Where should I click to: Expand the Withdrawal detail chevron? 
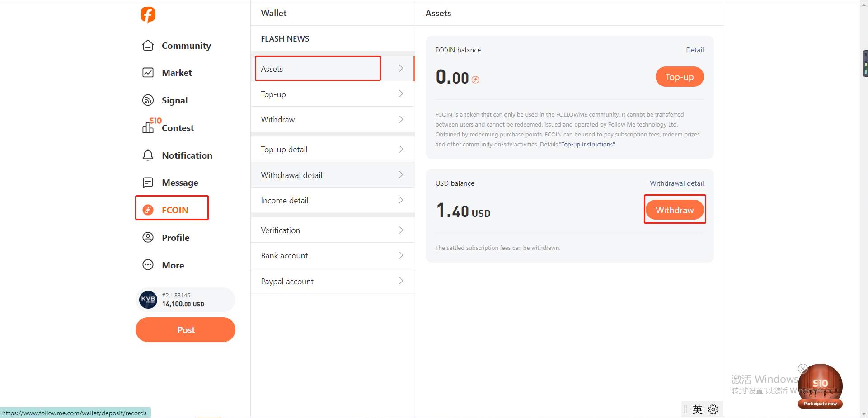(x=401, y=175)
